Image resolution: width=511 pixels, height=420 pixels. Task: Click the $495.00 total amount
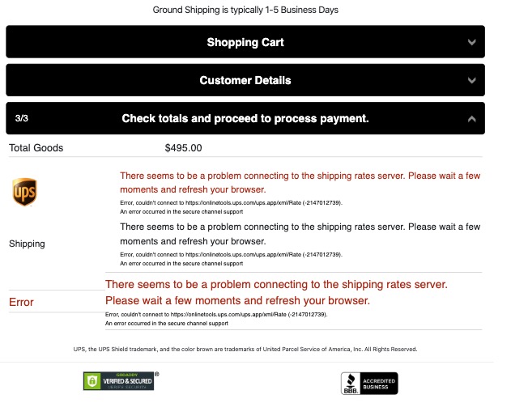click(183, 148)
